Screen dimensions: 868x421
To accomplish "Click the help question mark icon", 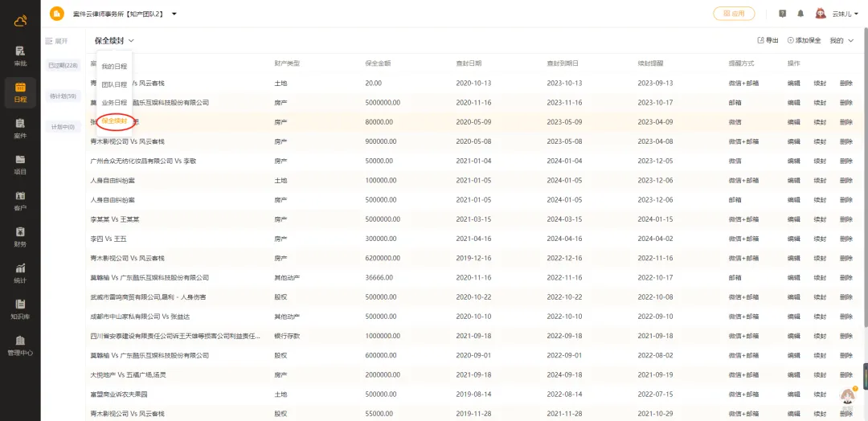I will (783, 14).
